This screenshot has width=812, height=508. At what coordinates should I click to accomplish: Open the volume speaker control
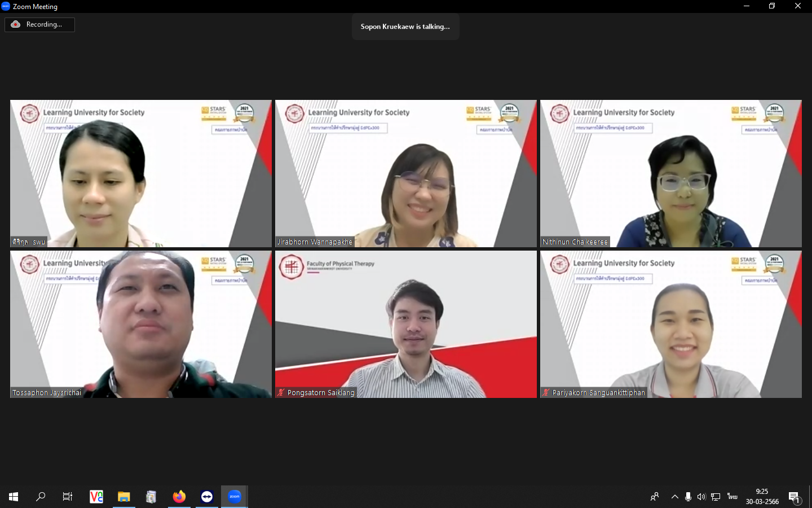click(x=701, y=497)
